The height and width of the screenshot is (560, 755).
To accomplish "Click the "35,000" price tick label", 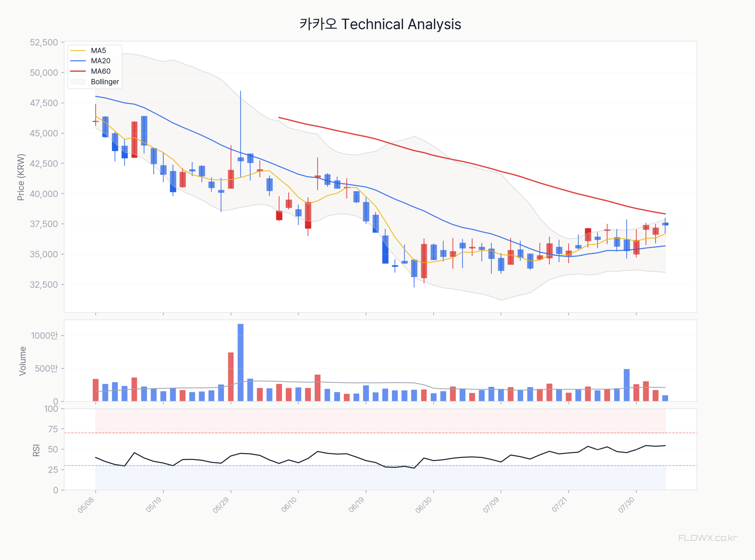I will (x=44, y=254).
